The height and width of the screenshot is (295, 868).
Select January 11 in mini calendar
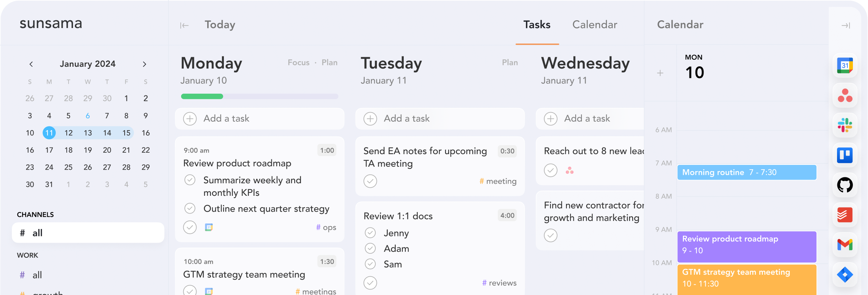coord(49,133)
